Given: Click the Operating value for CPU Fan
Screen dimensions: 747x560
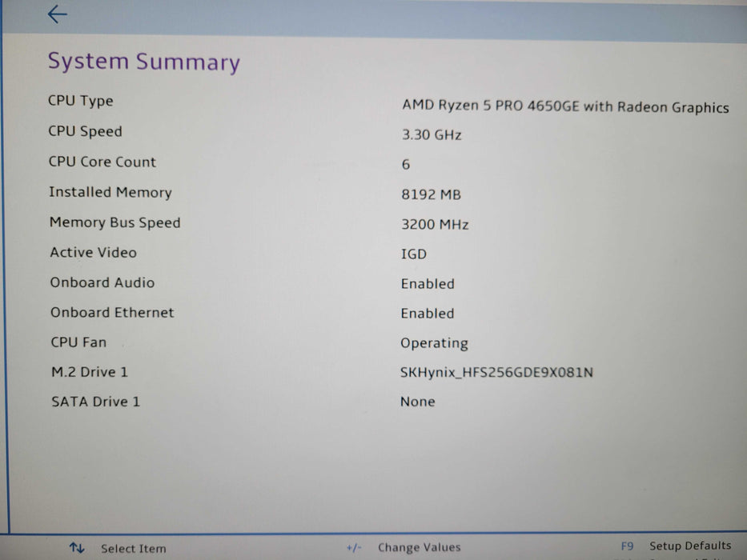Looking at the screenshot, I should pyautogui.click(x=435, y=343).
